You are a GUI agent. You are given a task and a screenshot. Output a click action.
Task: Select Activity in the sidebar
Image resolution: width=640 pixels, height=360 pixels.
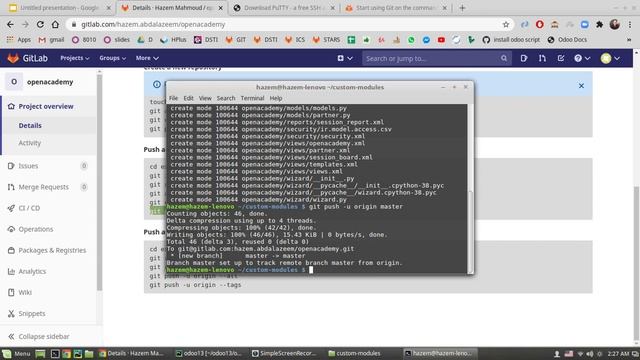[30, 143]
